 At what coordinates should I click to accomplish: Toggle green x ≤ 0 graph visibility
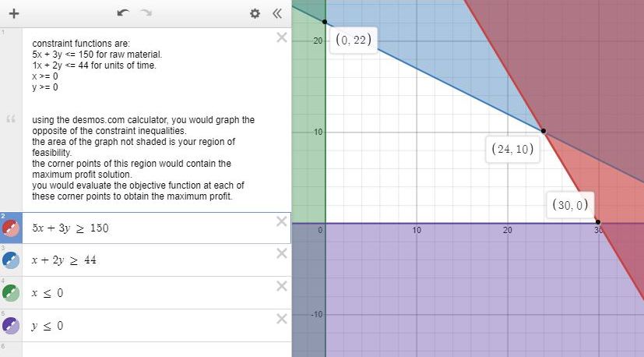[x=11, y=293]
